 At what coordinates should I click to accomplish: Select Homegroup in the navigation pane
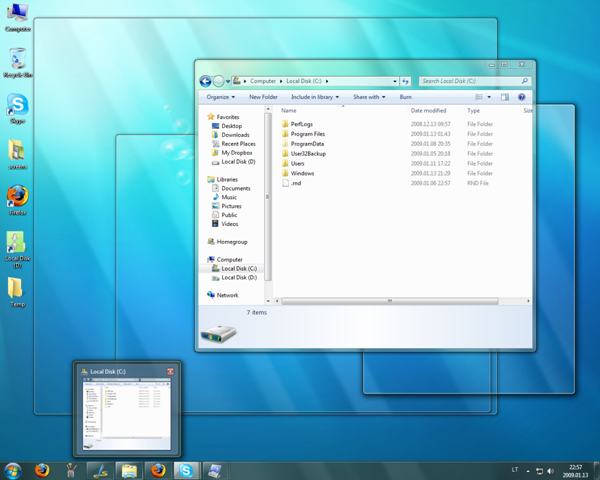pos(227,242)
